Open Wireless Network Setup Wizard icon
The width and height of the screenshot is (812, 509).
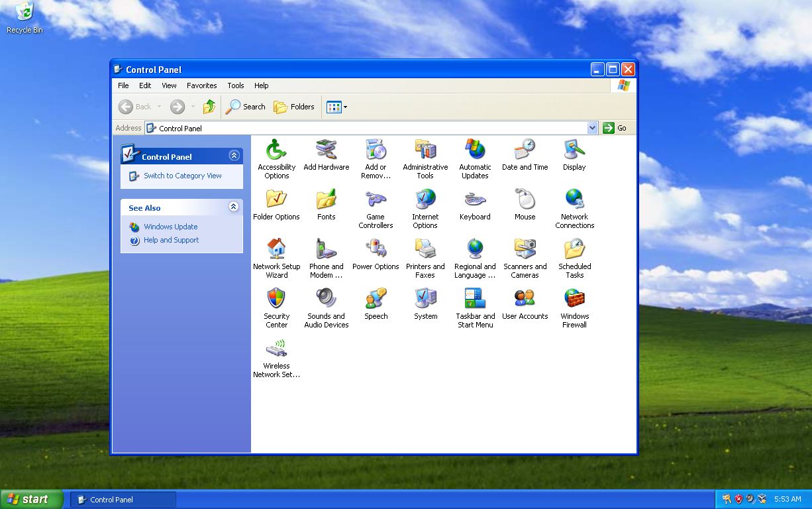click(x=276, y=349)
